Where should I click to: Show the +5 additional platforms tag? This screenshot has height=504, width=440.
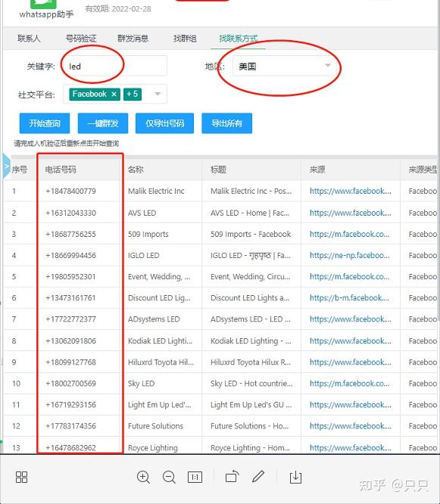tap(133, 94)
